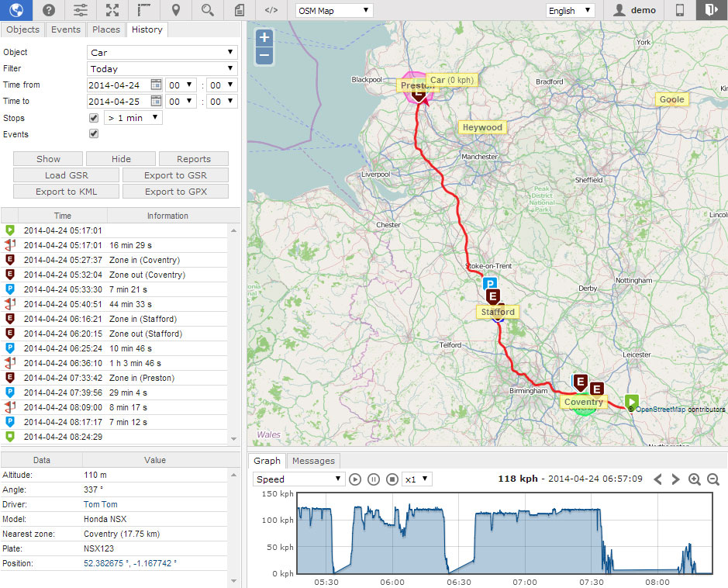The height and width of the screenshot is (588, 728).
Task: Open the settings sliders icon in toolbar
Action: (x=81, y=10)
